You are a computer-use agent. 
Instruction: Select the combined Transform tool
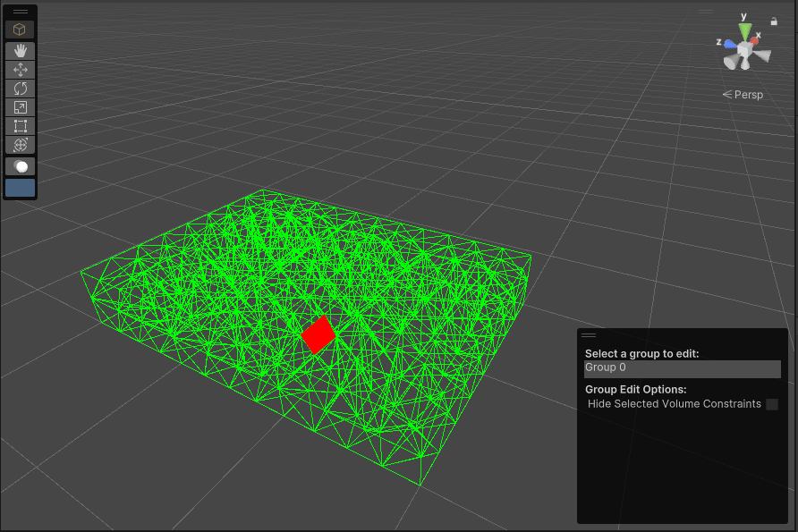click(x=20, y=144)
